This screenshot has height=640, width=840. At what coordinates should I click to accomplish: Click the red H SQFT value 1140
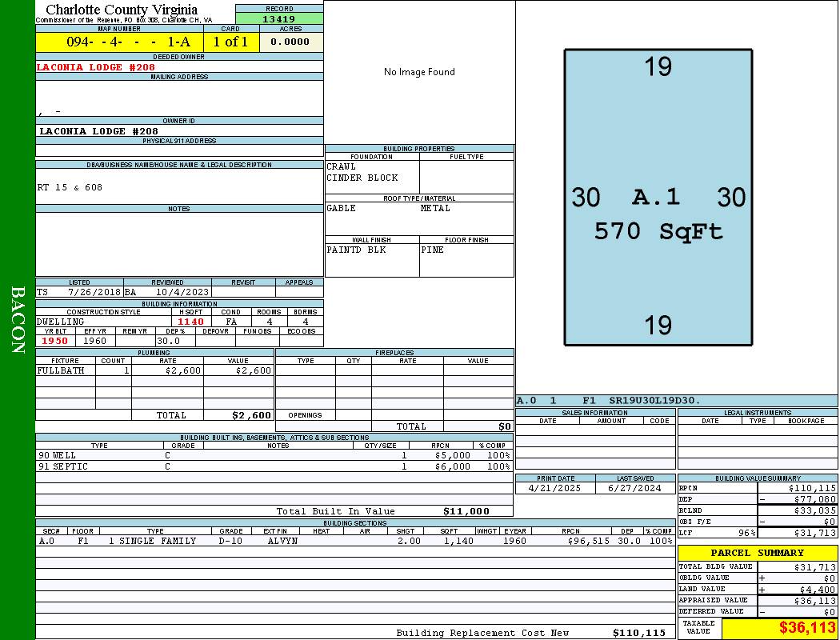point(190,322)
